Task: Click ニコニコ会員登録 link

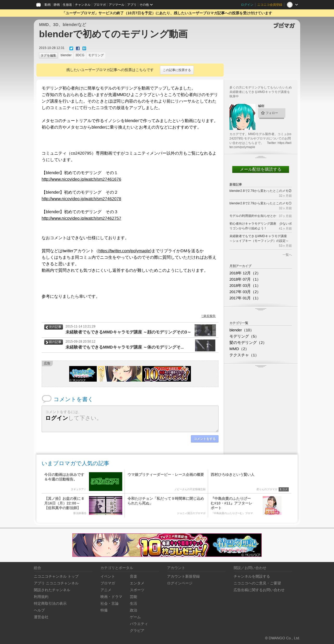Action: pyautogui.click(x=270, y=5)
